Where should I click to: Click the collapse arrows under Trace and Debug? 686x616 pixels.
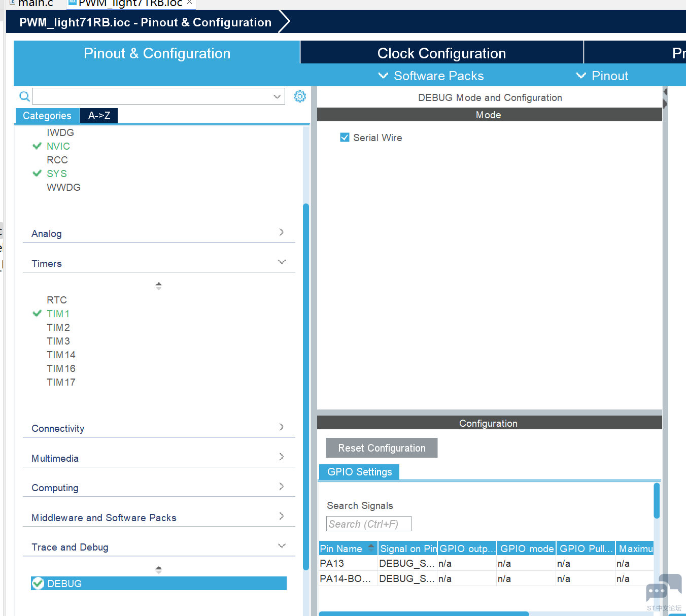pos(159,570)
